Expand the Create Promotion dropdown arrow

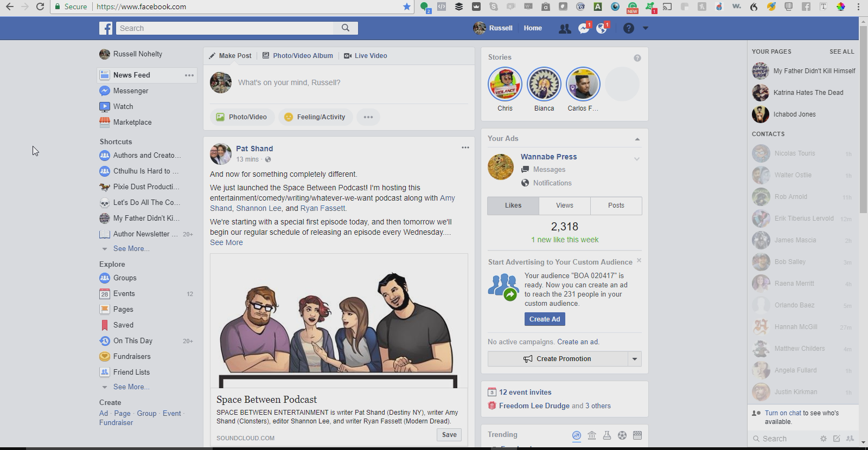(634, 359)
